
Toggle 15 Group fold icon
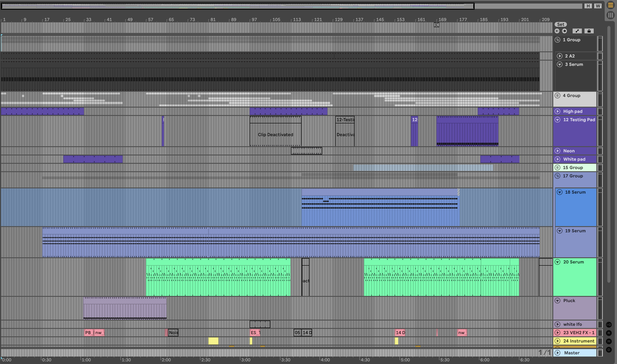[557, 168]
